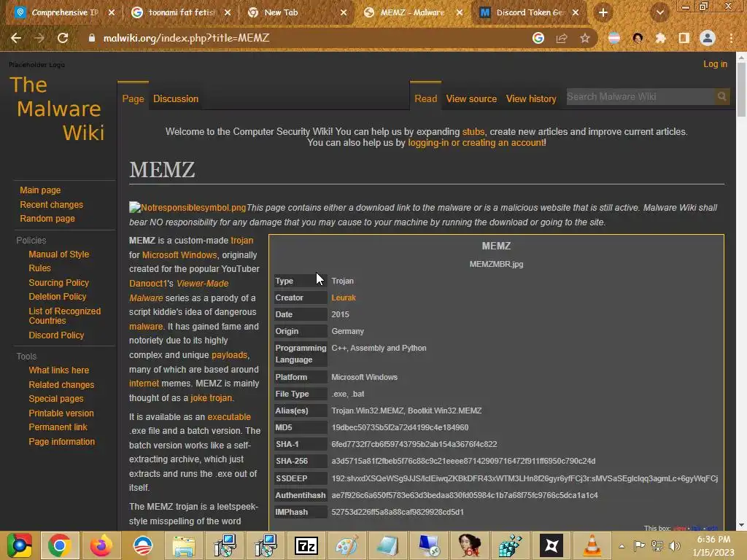Open Firefox from the taskbar

pos(101,545)
